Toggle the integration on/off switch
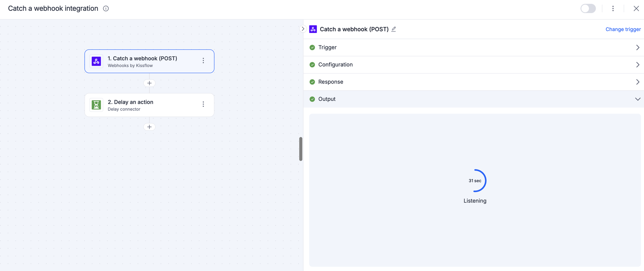The image size is (644, 271). (x=588, y=9)
